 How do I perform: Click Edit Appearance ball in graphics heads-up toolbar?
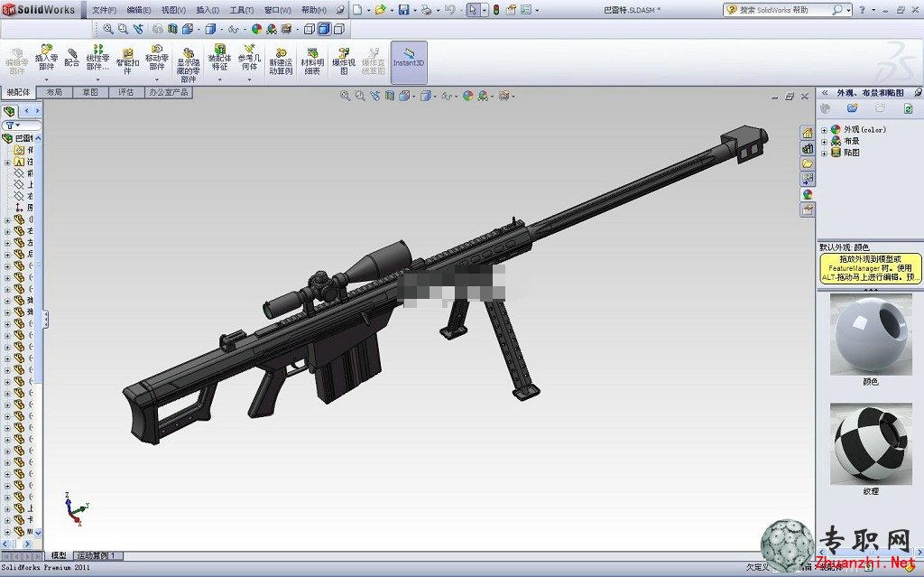[x=468, y=96]
